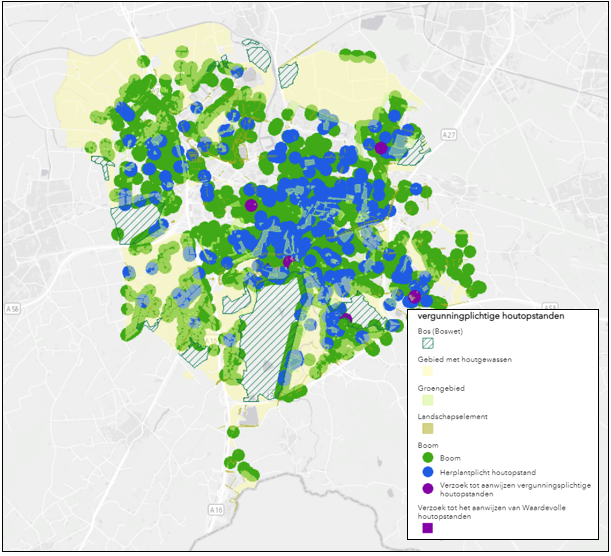Click 'Verzoek tot aanwijzen vergunningsplichtige houtopstanden' label
Screen dimensions: 611x556
point(515,490)
